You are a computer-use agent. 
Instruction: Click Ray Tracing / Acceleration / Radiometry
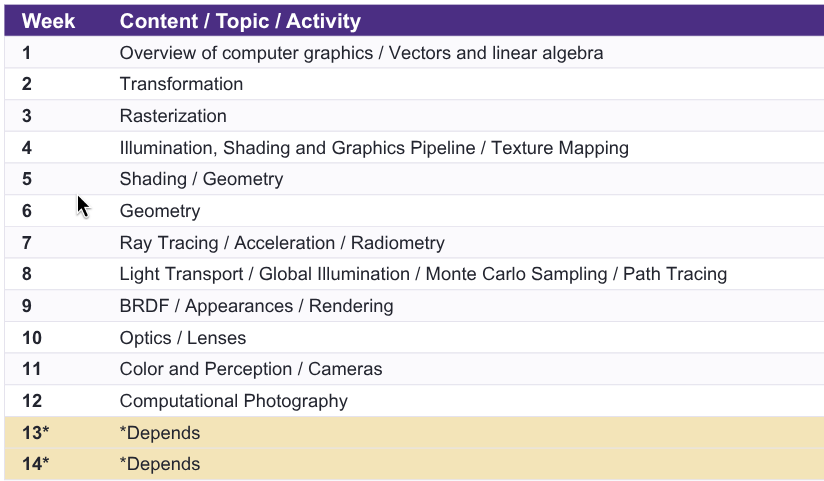point(282,243)
